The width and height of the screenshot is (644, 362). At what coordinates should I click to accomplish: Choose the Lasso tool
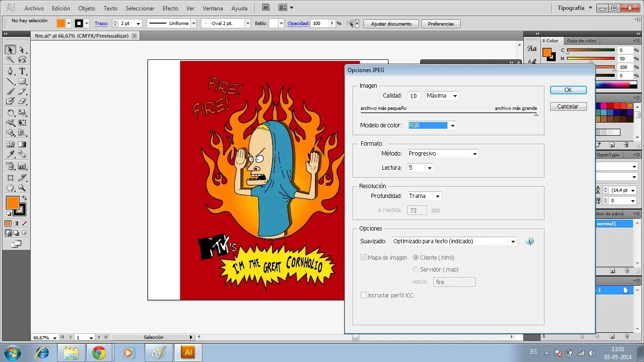[22, 60]
